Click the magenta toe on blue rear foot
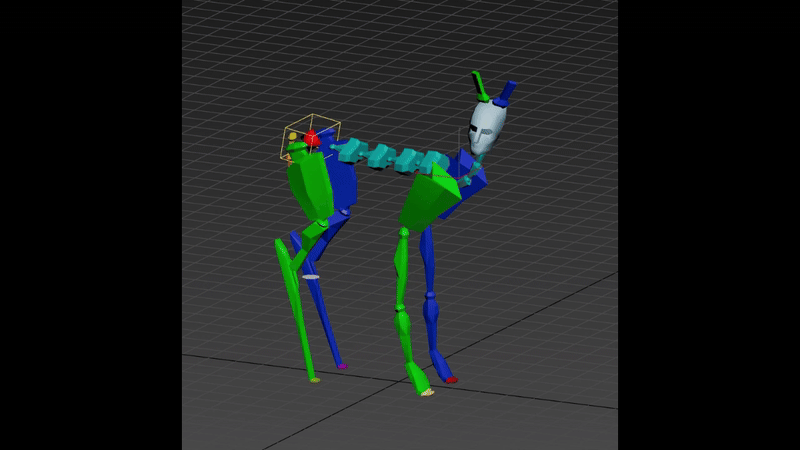This screenshot has height=450, width=800. click(341, 366)
